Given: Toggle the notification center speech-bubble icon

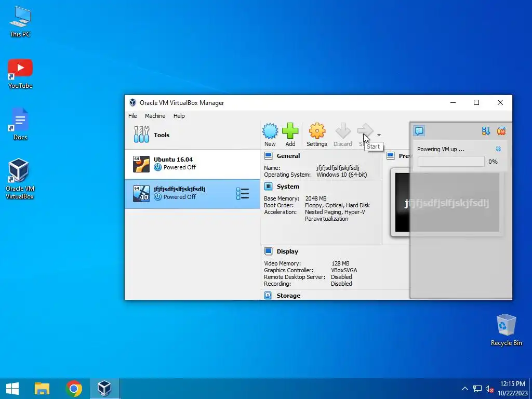Looking at the screenshot, I should (x=419, y=130).
